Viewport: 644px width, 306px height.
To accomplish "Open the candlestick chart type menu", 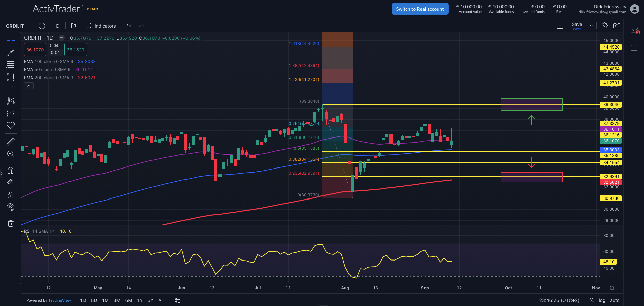I will [x=73, y=26].
